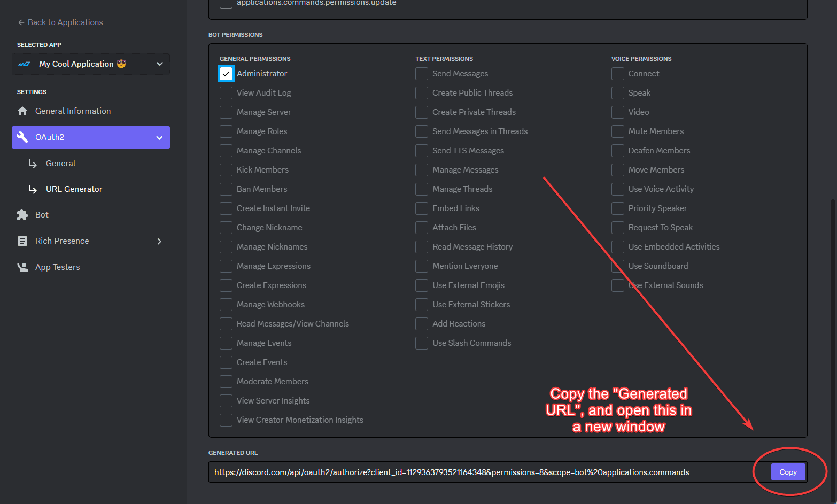
Task: Click the App Testers person icon
Action: (x=22, y=267)
